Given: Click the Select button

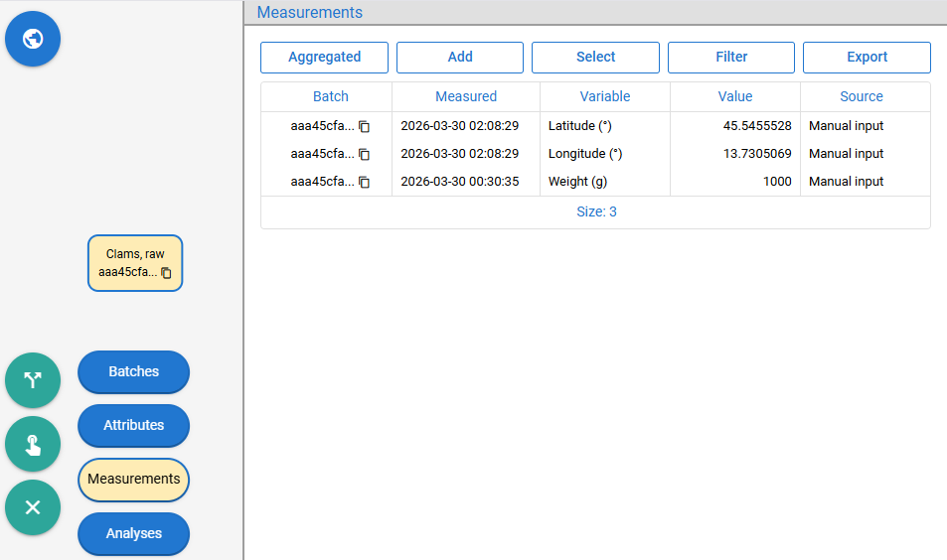Looking at the screenshot, I should [595, 58].
